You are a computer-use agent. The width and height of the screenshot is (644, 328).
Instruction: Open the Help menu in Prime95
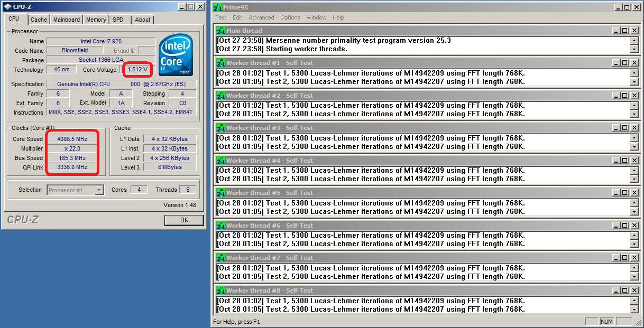[x=338, y=17]
